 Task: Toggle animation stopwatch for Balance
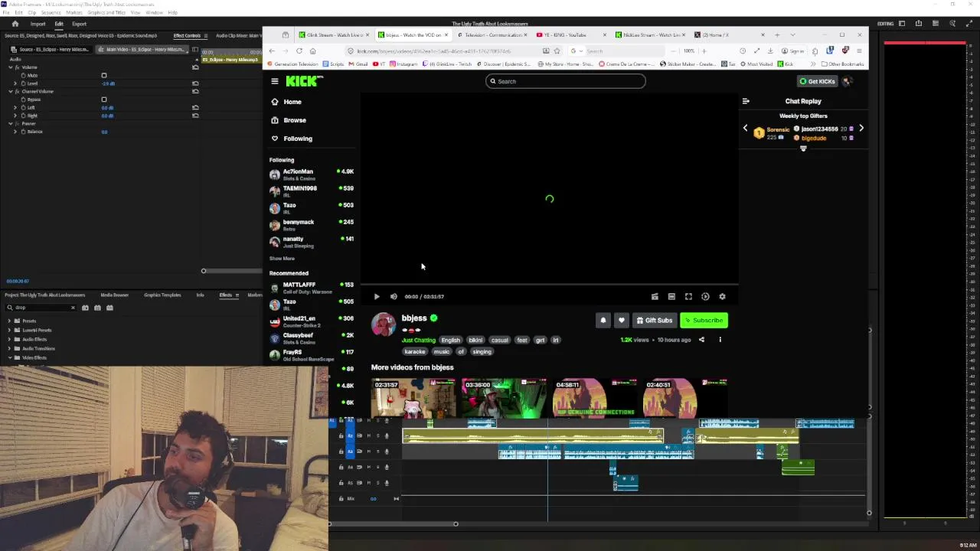pos(23,132)
